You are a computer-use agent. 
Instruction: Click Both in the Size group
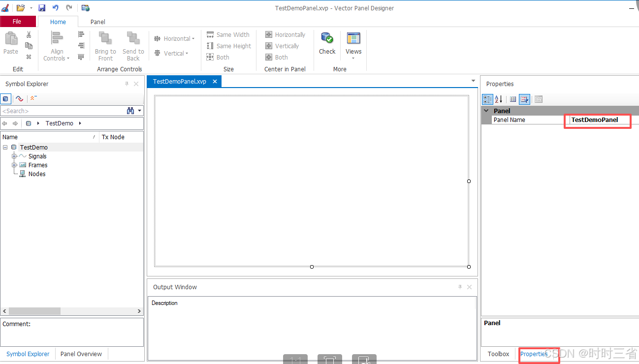(218, 57)
